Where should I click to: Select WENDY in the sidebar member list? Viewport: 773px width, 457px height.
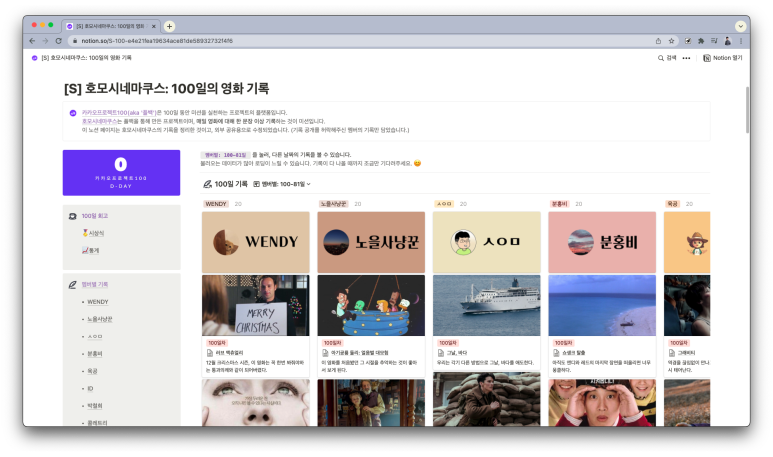98,302
